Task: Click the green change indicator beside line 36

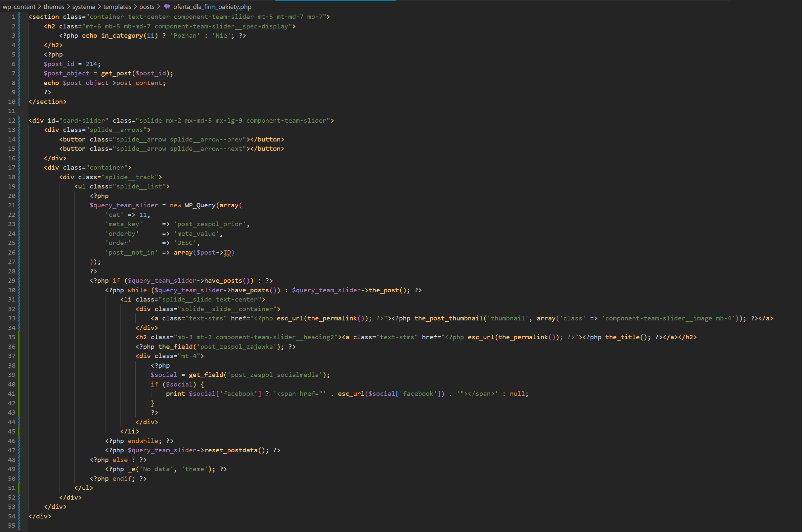Action: click(x=19, y=347)
